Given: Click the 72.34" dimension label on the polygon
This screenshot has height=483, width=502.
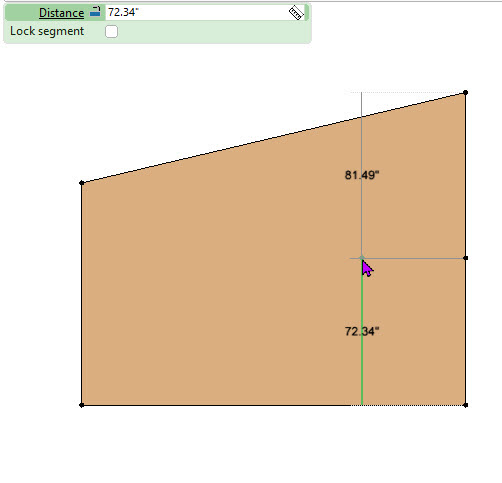Looking at the screenshot, I should (362, 331).
